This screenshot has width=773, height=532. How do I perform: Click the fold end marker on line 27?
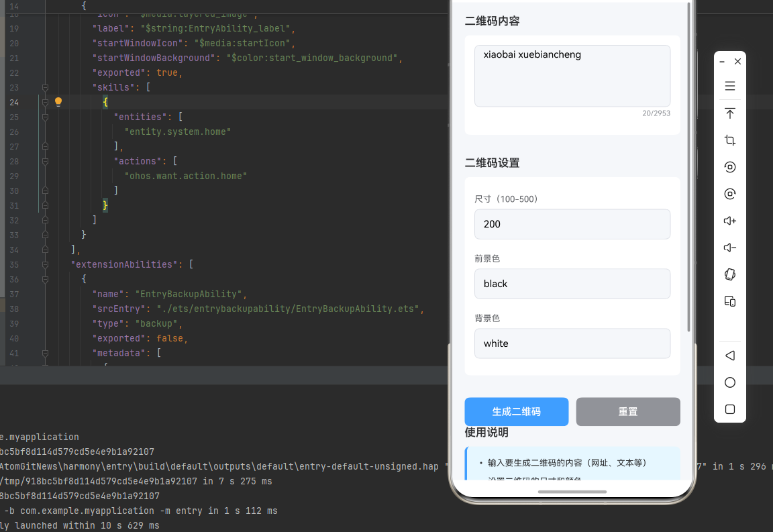point(45,146)
